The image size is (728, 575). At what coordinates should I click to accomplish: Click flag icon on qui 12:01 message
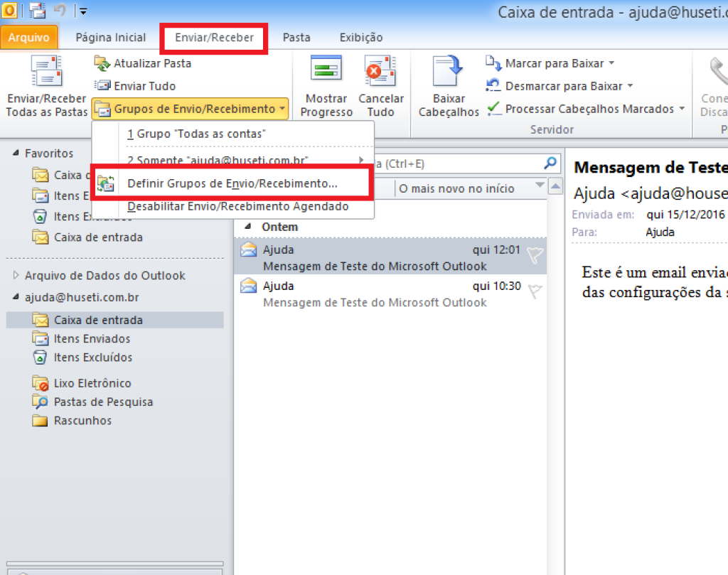[x=535, y=254]
